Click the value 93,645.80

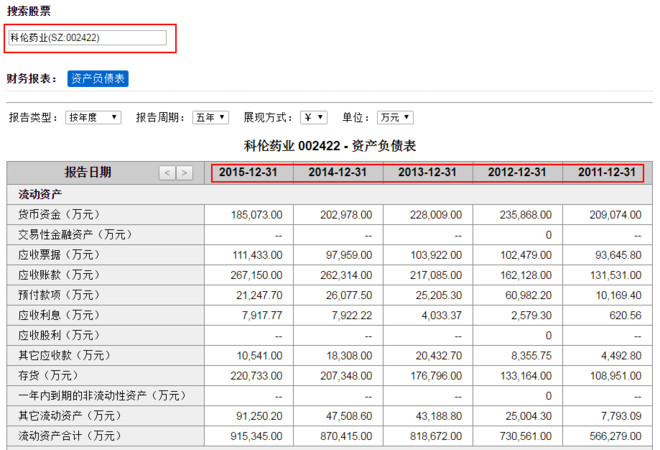[618, 256]
